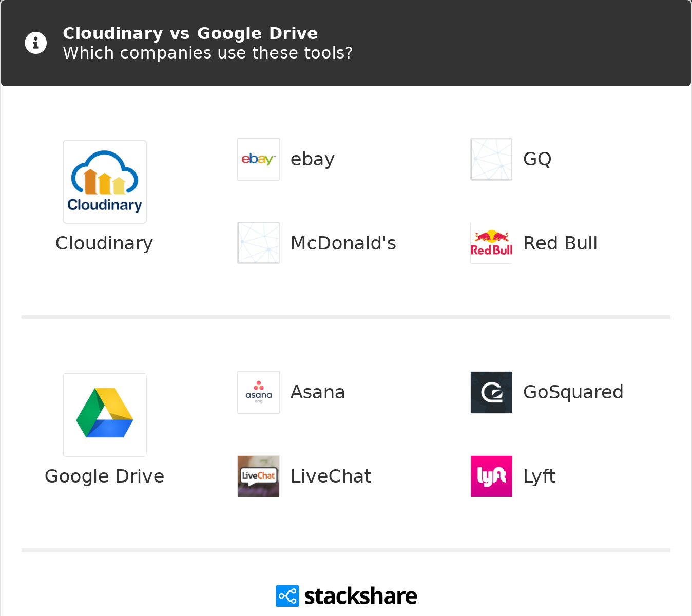Click the GQ placeholder logo

click(491, 159)
